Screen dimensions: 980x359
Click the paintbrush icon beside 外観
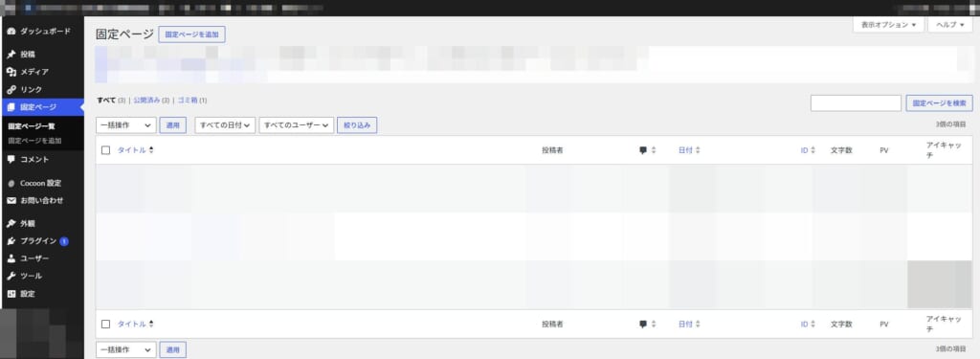11,223
